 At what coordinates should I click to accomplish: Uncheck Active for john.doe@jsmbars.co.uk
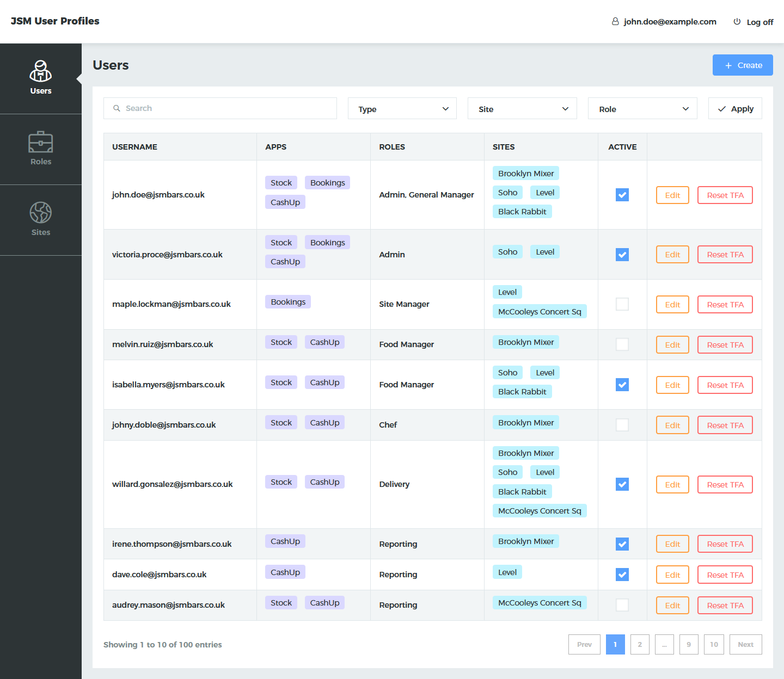point(622,195)
